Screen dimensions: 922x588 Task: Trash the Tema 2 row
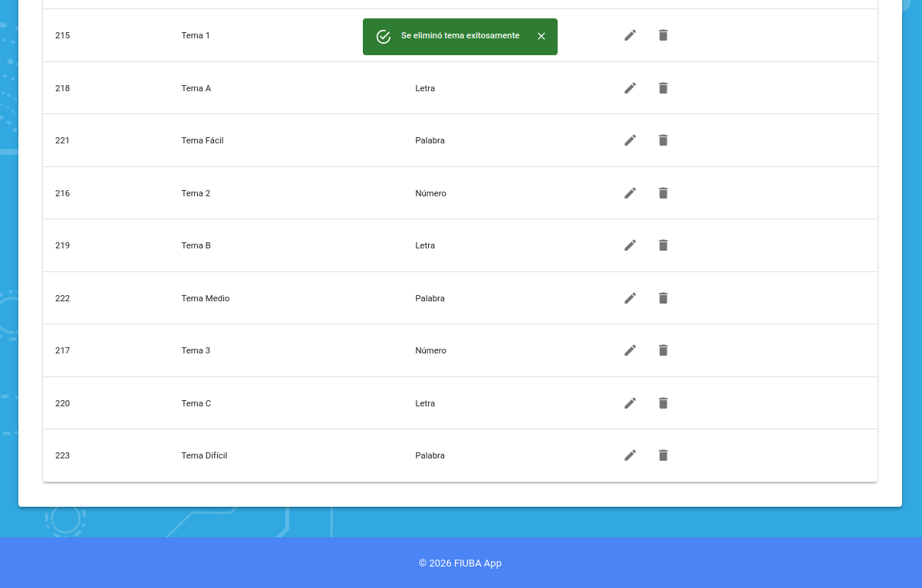[664, 193]
